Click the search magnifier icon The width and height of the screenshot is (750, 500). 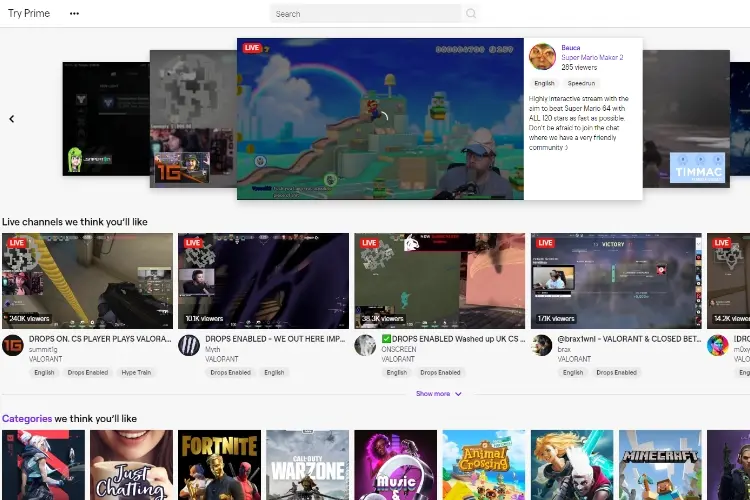[471, 13]
